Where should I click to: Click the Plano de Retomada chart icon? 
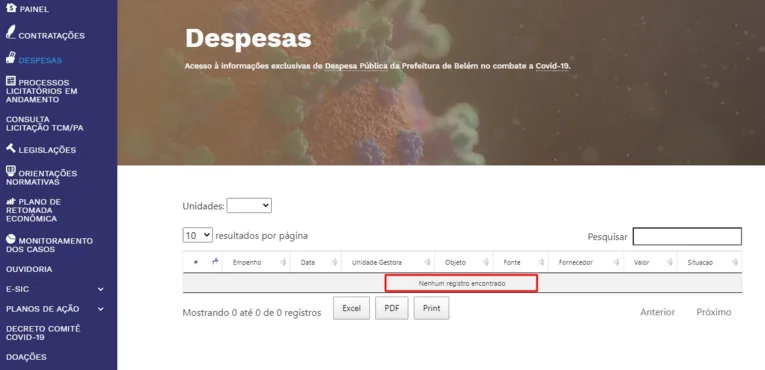click(11, 201)
